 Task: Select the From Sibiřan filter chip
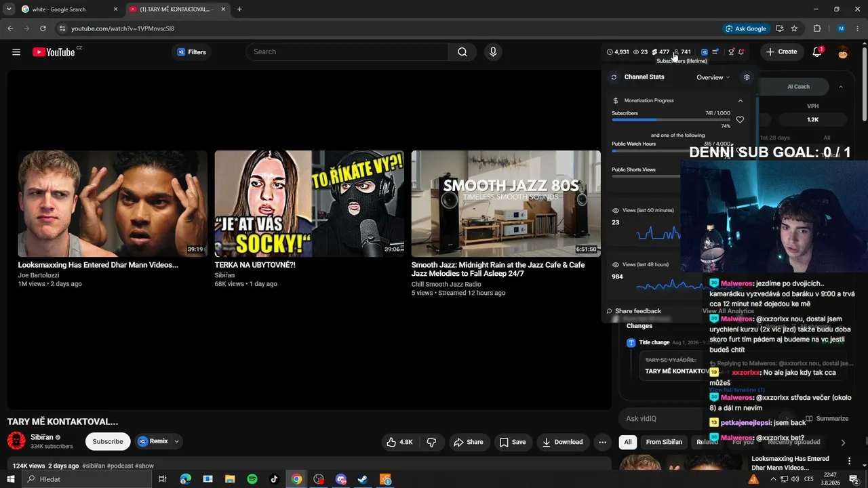(664, 442)
